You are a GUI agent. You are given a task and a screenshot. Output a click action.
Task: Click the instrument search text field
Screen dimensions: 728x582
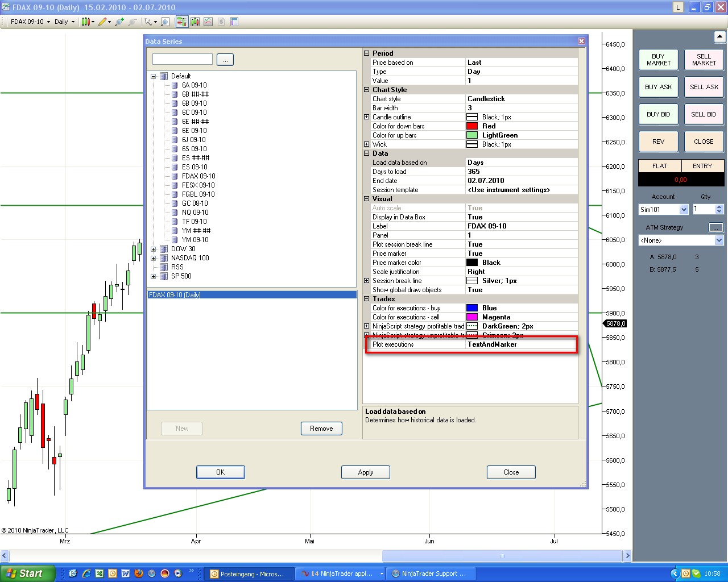coord(183,59)
